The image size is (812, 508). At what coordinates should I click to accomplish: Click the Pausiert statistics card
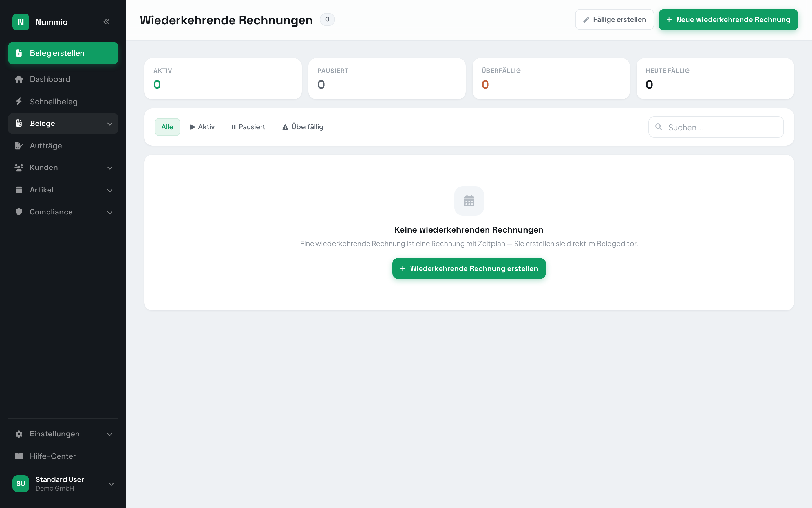tap(387, 79)
